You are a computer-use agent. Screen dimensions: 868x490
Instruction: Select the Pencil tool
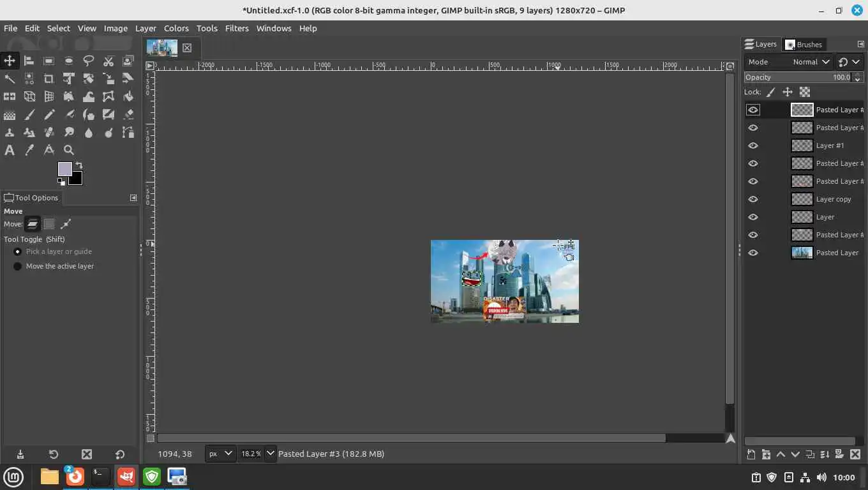pos(49,114)
